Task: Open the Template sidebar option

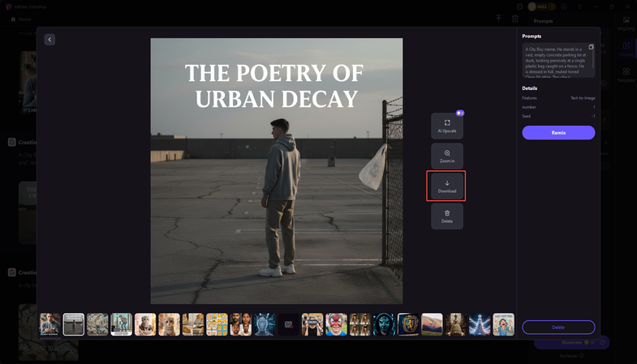Action: coord(626,75)
